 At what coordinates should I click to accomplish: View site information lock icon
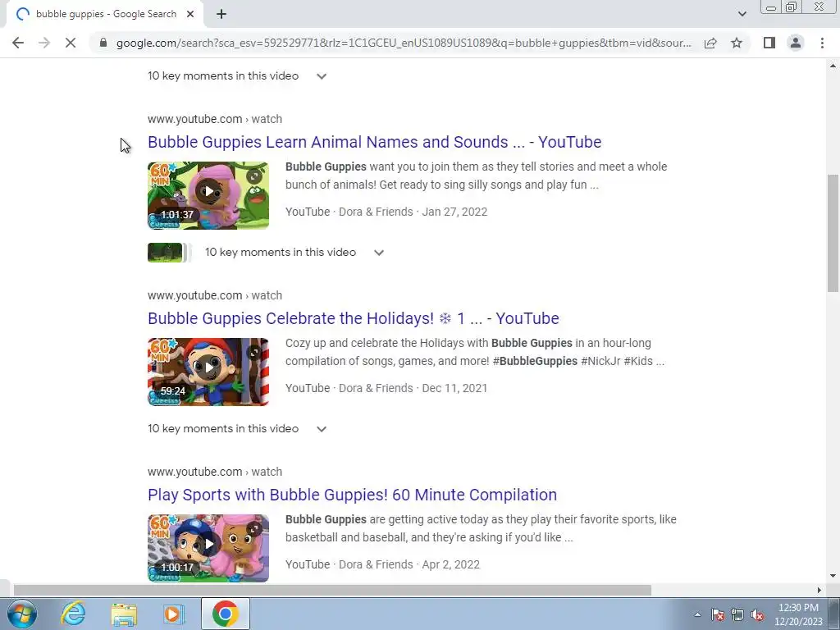pyautogui.click(x=103, y=43)
